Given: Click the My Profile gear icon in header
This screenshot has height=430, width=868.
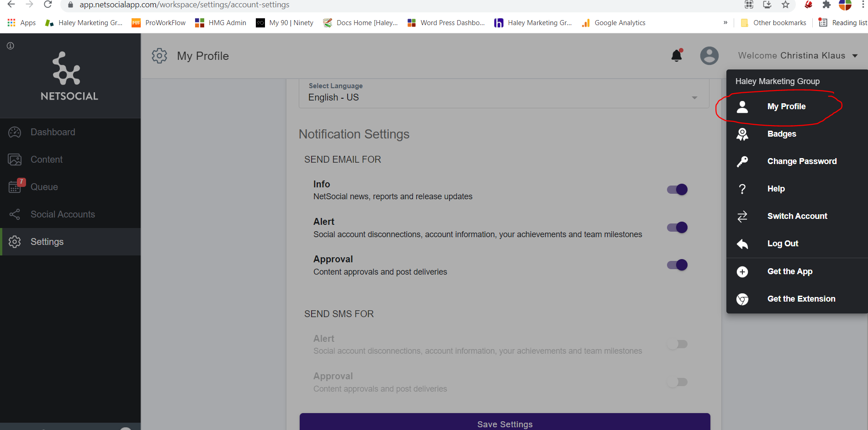Looking at the screenshot, I should pyautogui.click(x=159, y=56).
